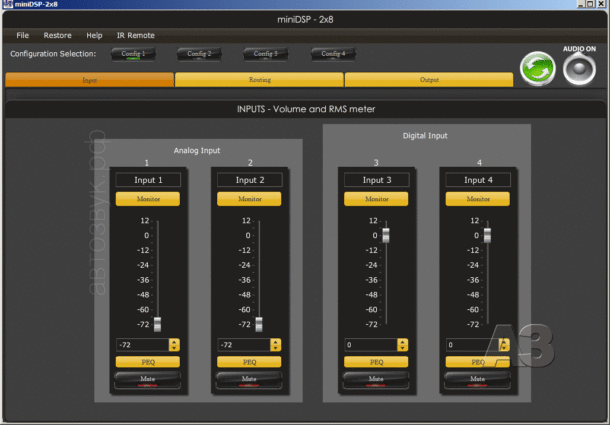Decrease Input 1 gain with down arrow

pos(174,348)
